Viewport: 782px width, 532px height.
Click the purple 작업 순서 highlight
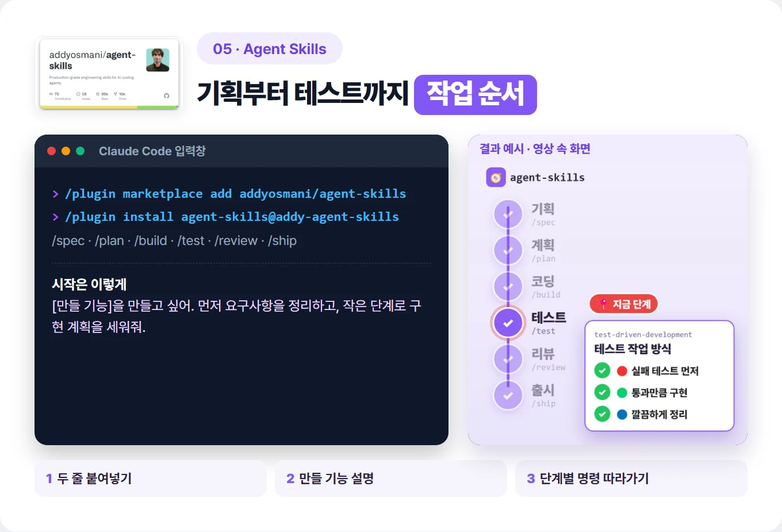(476, 94)
